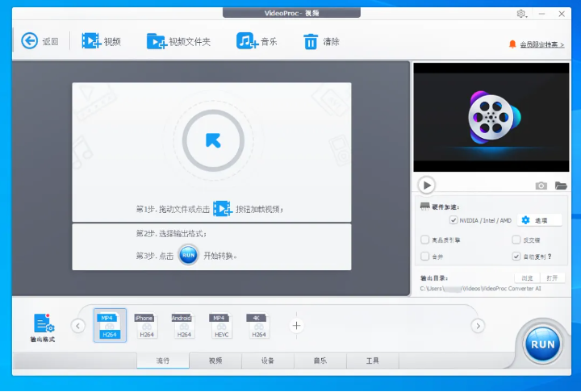Go back with the 返回 arrow
The width and height of the screenshot is (581, 392).
pyautogui.click(x=40, y=41)
